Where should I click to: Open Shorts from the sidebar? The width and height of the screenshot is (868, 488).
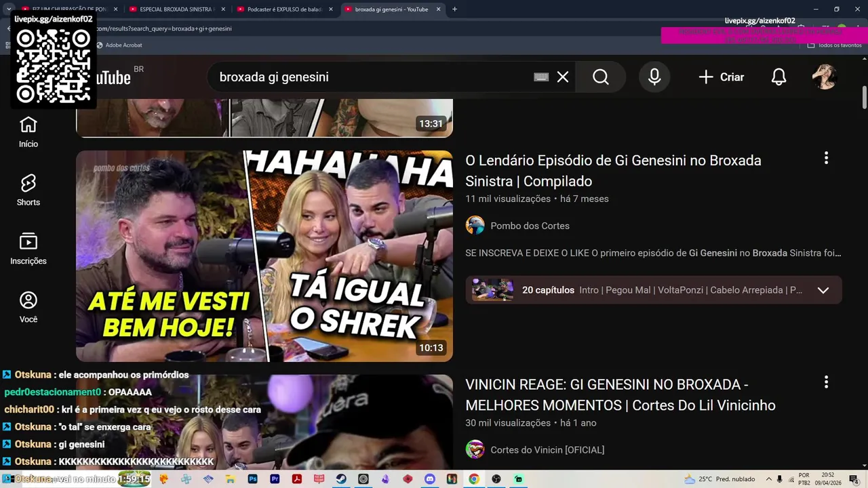pyautogui.click(x=28, y=190)
